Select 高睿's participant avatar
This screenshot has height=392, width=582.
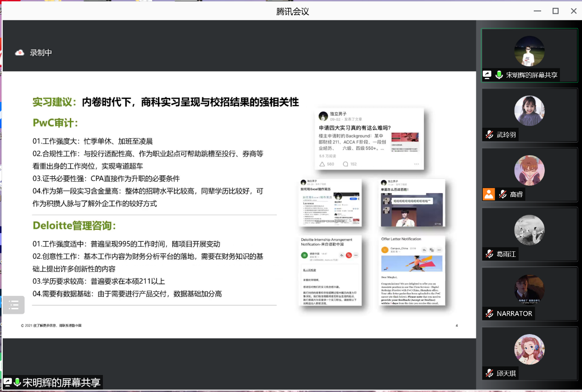(529, 170)
